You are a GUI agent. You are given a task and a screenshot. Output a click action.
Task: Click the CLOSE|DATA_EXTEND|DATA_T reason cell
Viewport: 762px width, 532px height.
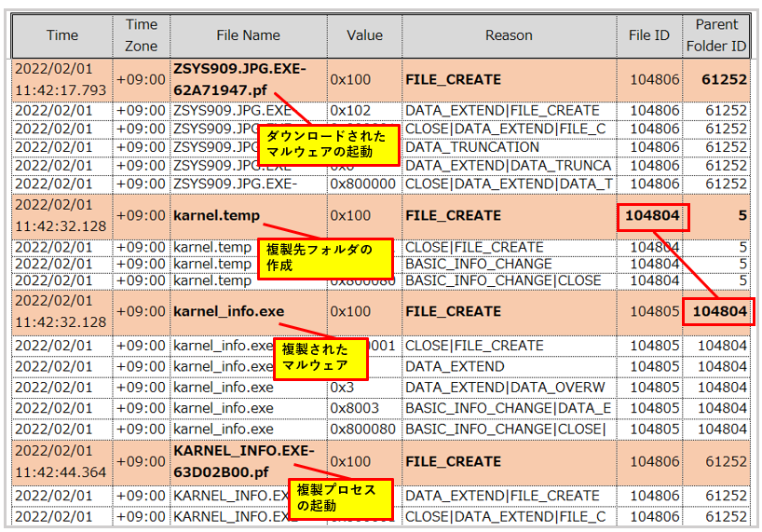pyautogui.click(x=509, y=184)
